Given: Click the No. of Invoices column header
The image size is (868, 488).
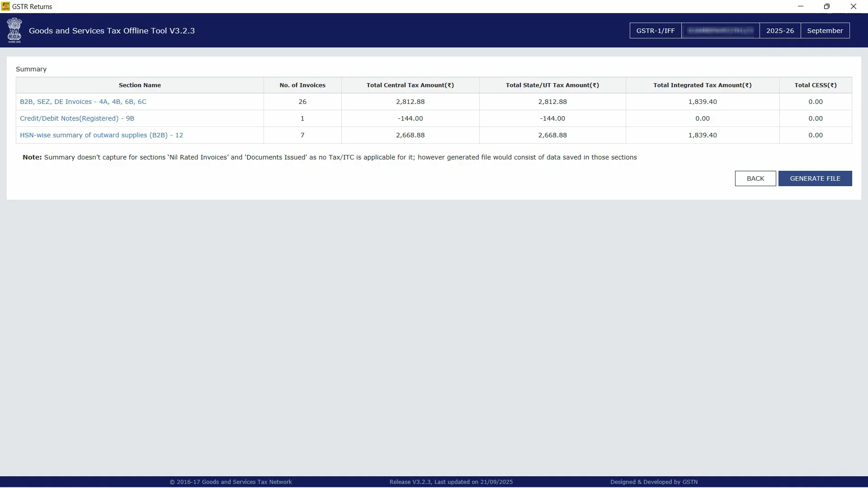Looking at the screenshot, I should (x=302, y=85).
